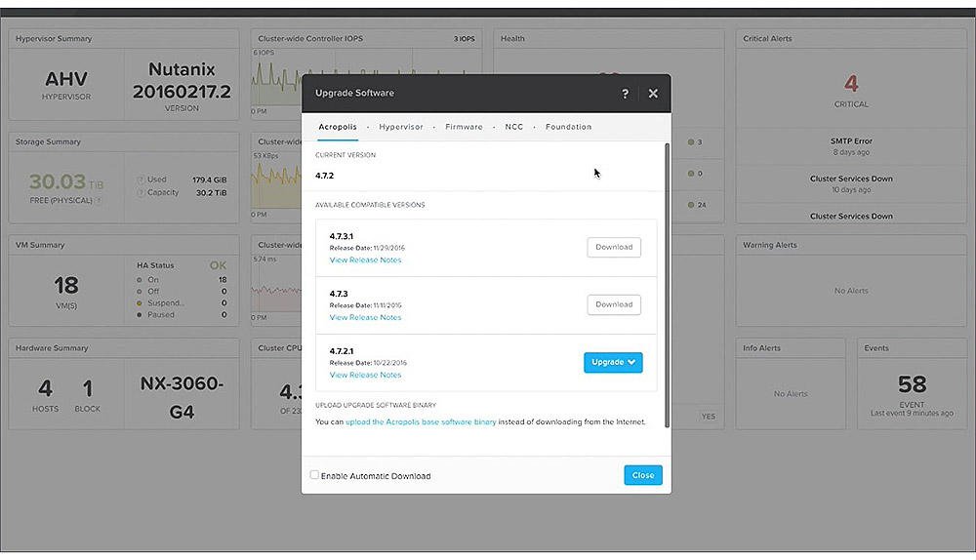Click the Info Alerts No Alerts text

click(791, 394)
